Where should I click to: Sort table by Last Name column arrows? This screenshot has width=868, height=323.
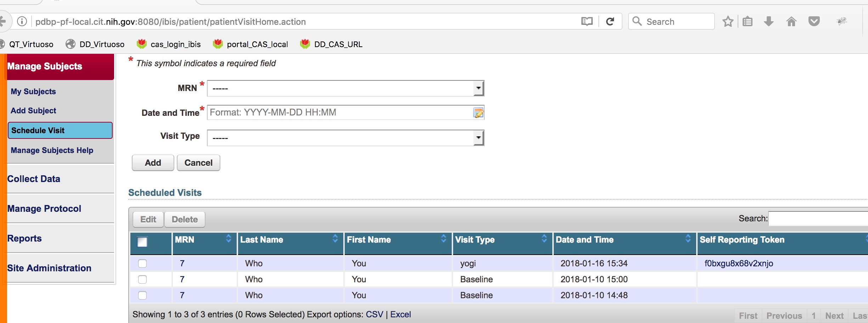coord(335,239)
